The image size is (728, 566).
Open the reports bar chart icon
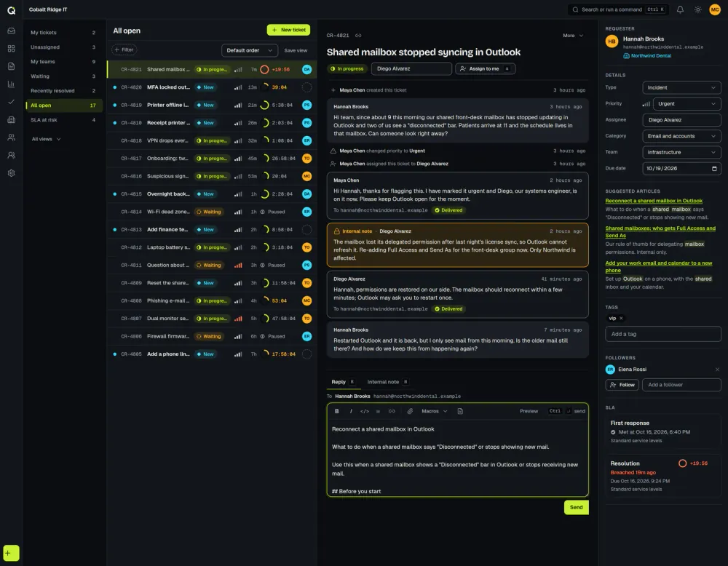11,84
